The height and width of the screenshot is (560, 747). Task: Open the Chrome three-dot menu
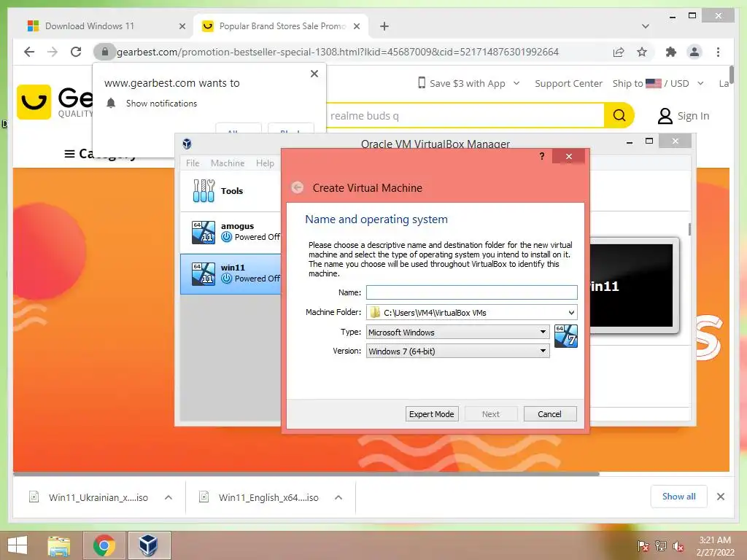click(x=718, y=52)
